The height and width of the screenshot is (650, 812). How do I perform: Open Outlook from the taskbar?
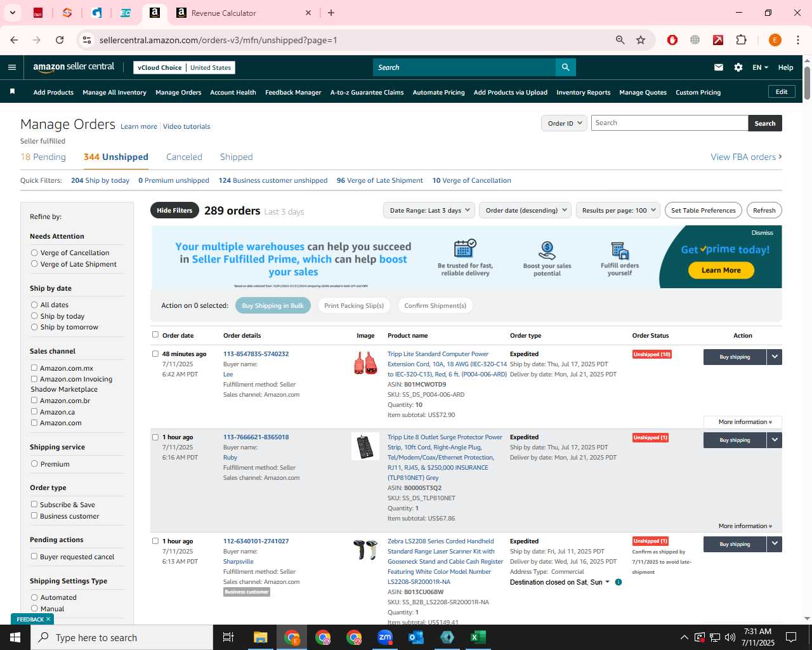point(416,637)
